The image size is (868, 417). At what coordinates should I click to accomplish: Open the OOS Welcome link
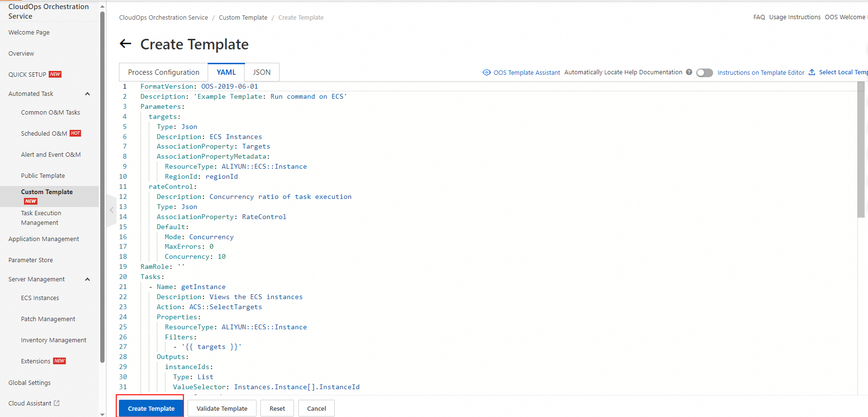click(846, 17)
